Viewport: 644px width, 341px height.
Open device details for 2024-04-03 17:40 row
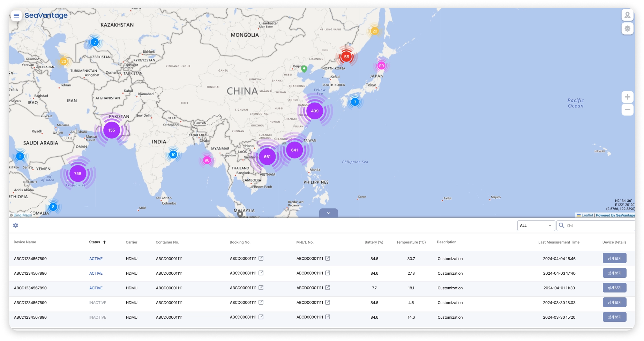coord(614,273)
